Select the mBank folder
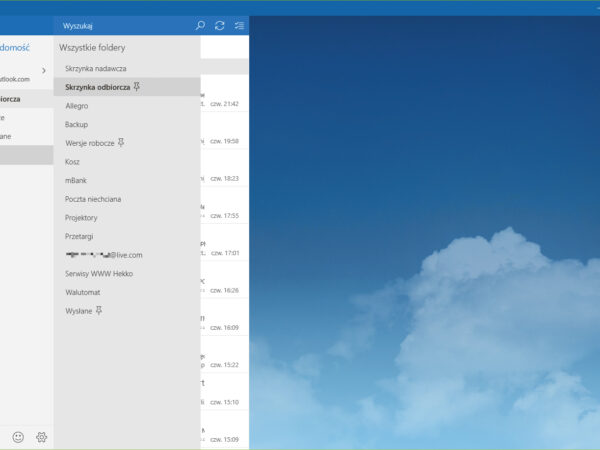 77,180
